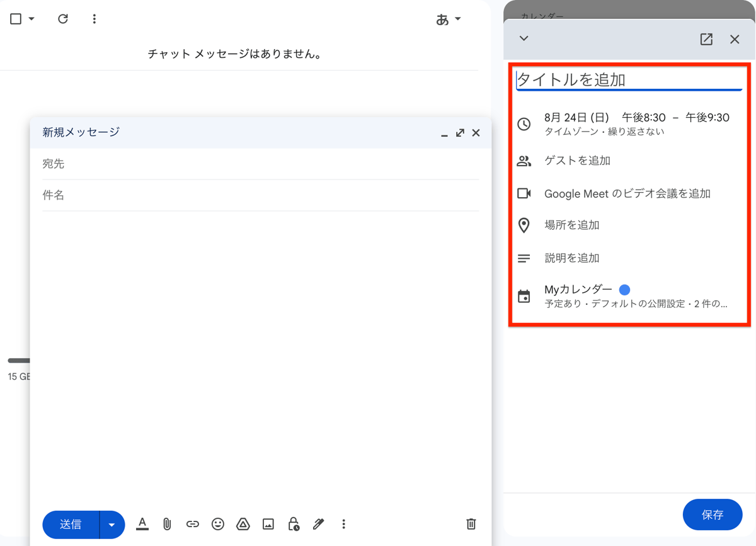Change the end time 午後9:30
Image resolution: width=756 pixels, height=546 pixels.
(707, 117)
